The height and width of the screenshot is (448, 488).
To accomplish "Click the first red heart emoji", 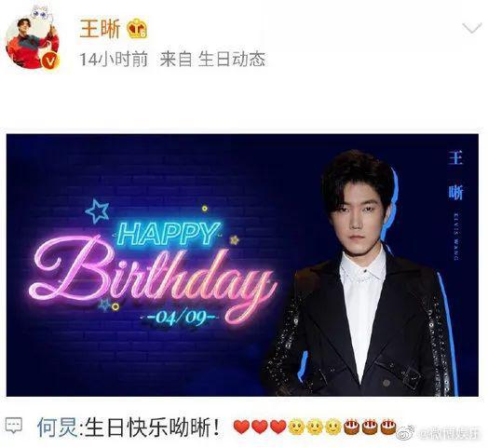I will pos(241,428).
